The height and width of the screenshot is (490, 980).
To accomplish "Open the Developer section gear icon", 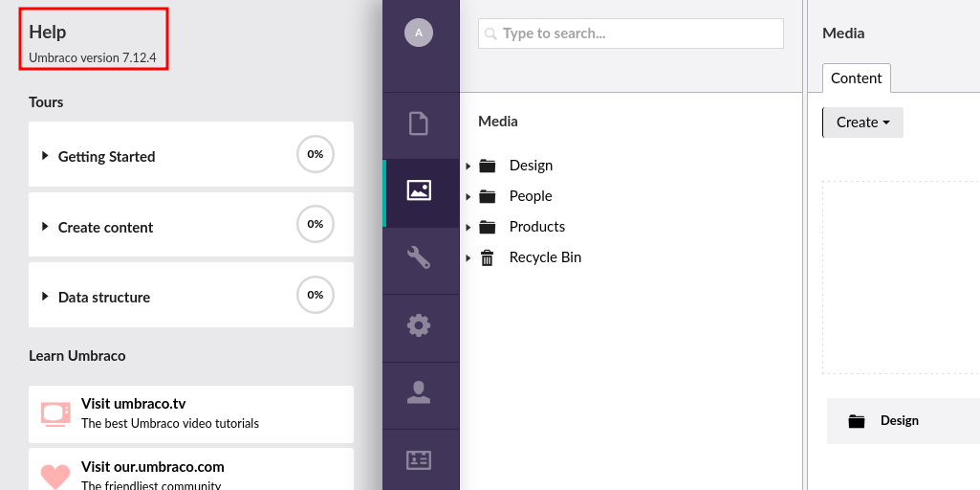I will click(x=419, y=325).
